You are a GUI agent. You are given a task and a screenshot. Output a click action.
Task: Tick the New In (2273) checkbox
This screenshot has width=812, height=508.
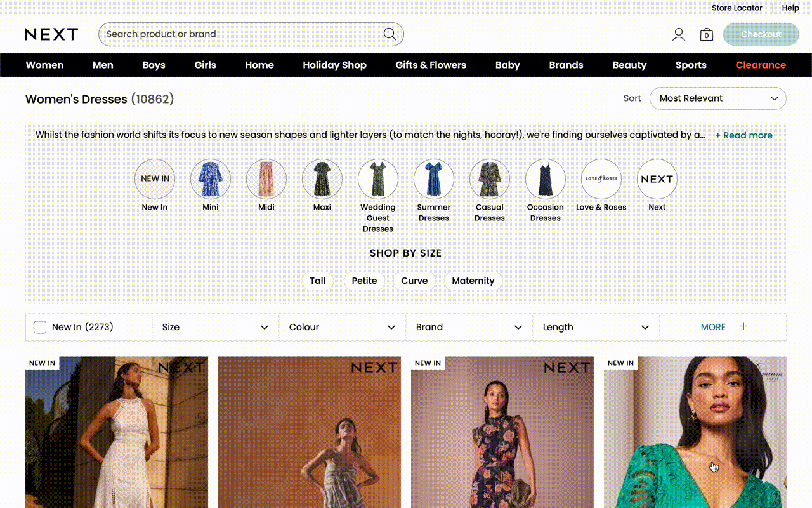pos(40,328)
